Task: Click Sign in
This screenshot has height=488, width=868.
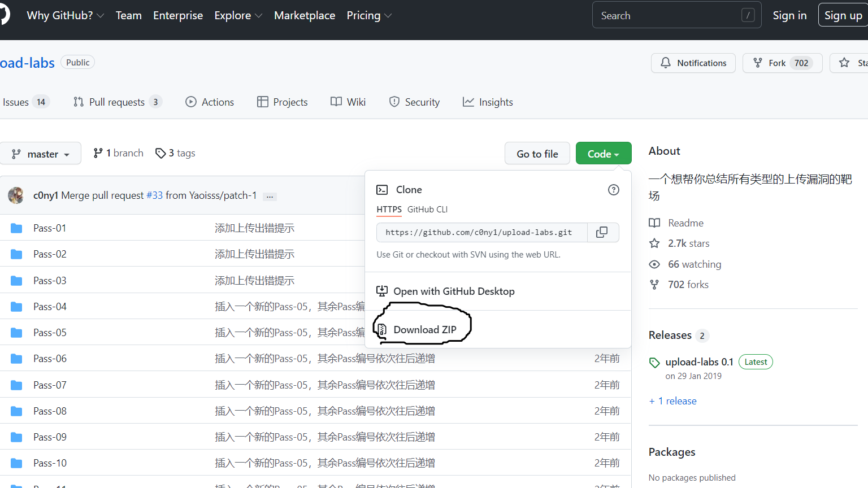Action: click(x=789, y=16)
